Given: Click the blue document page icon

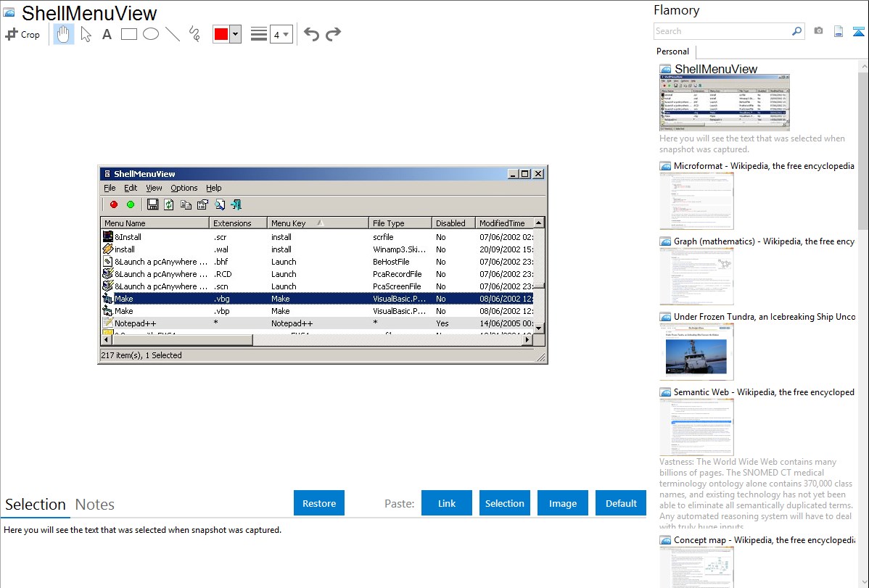Looking at the screenshot, I should (839, 31).
